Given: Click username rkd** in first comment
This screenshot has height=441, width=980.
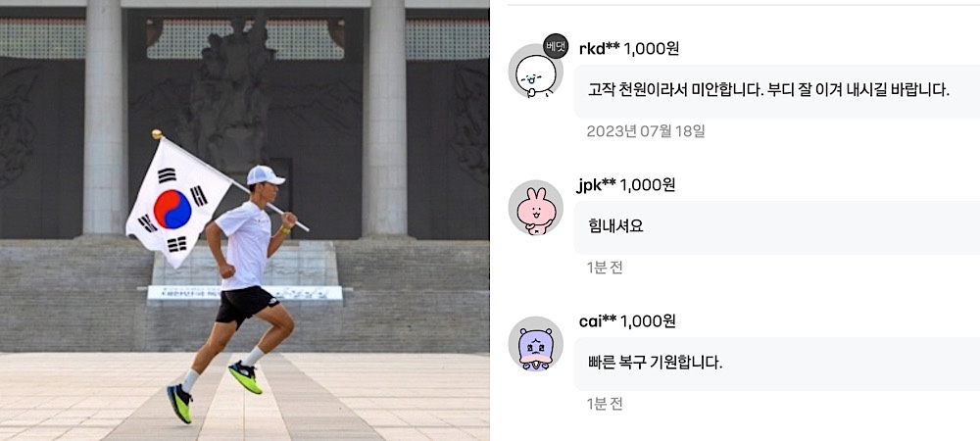Looking at the screenshot, I should click(600, 49).
